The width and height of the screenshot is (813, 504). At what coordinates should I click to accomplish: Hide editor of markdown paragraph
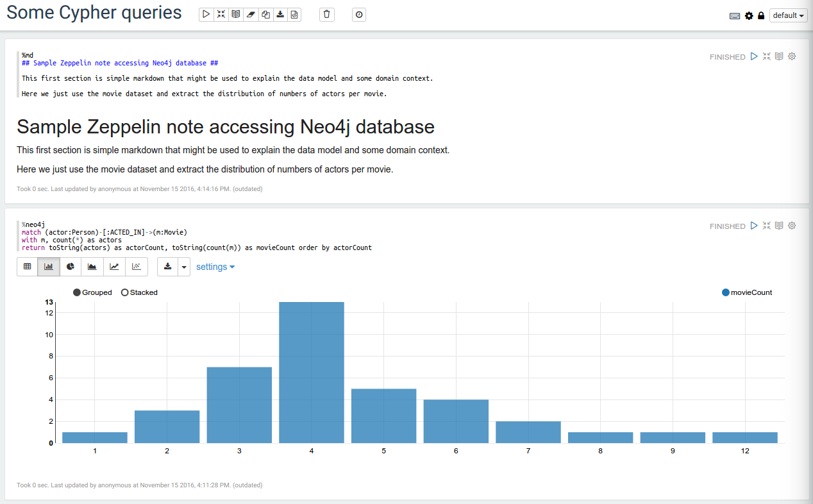pos(766,56)
